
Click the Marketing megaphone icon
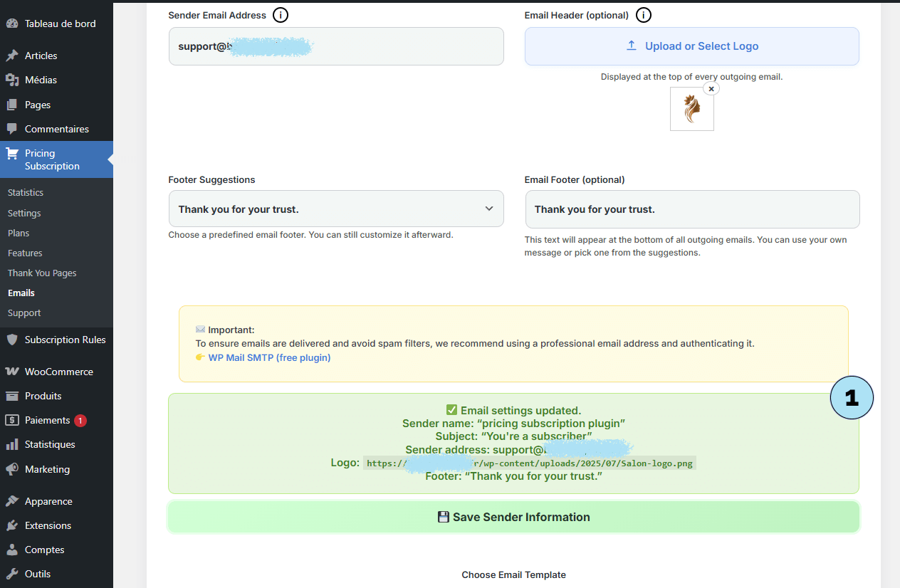12,469
